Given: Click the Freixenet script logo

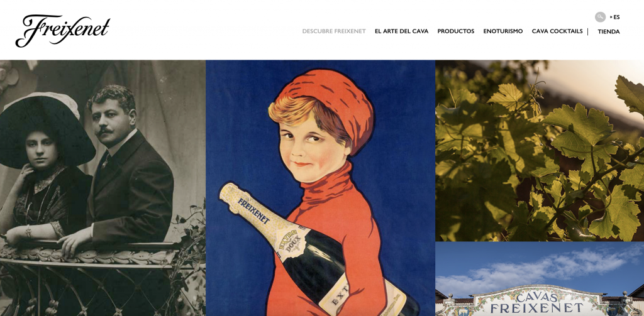Looking at the screenshot, I should 62,31.
